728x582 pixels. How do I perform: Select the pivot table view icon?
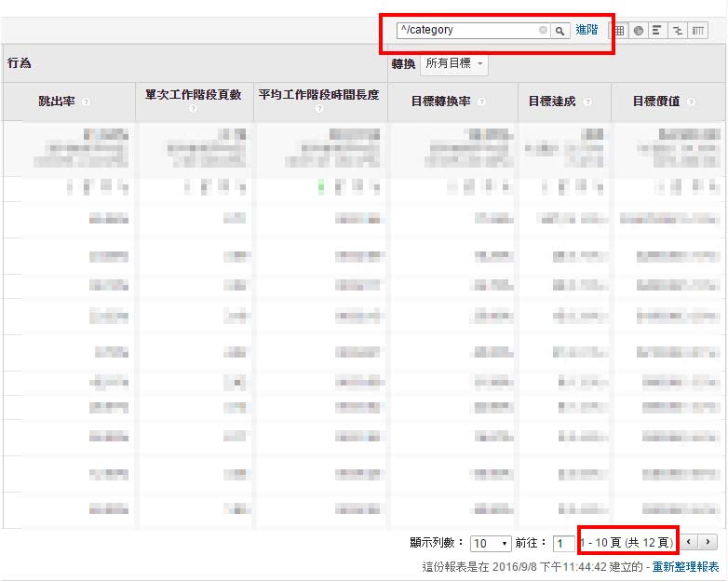pos(697,31)
